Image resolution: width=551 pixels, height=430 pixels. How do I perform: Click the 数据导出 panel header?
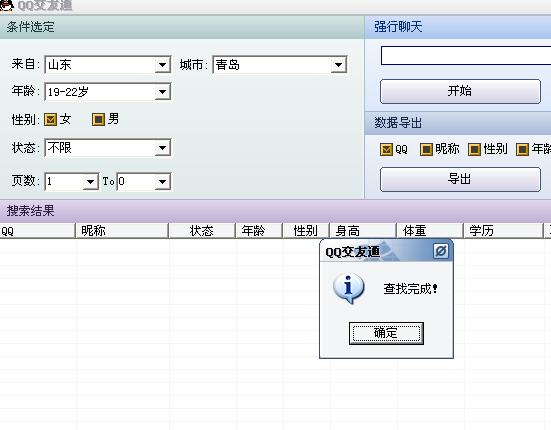pos(458,123)
